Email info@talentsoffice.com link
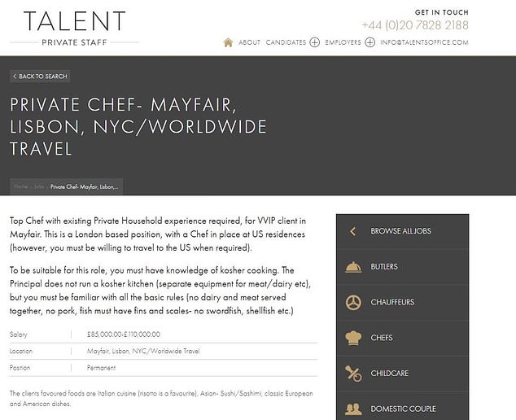Screen dimensions: 516x420 [424, 42]
